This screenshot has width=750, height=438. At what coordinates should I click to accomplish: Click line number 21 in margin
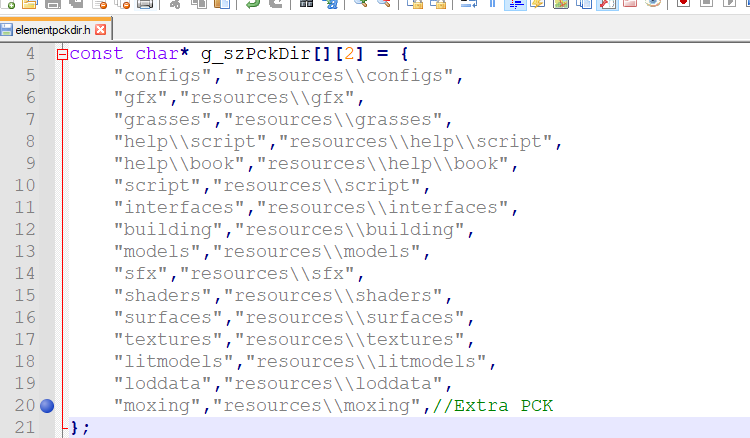pyautogui.click(x=25, y=427)
